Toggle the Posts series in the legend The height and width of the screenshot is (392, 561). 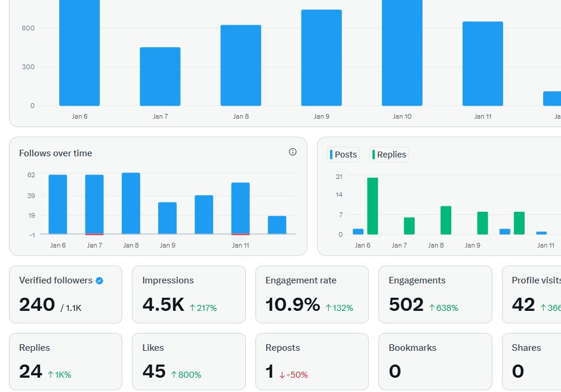pyautogui.click(x=344, y=155)
